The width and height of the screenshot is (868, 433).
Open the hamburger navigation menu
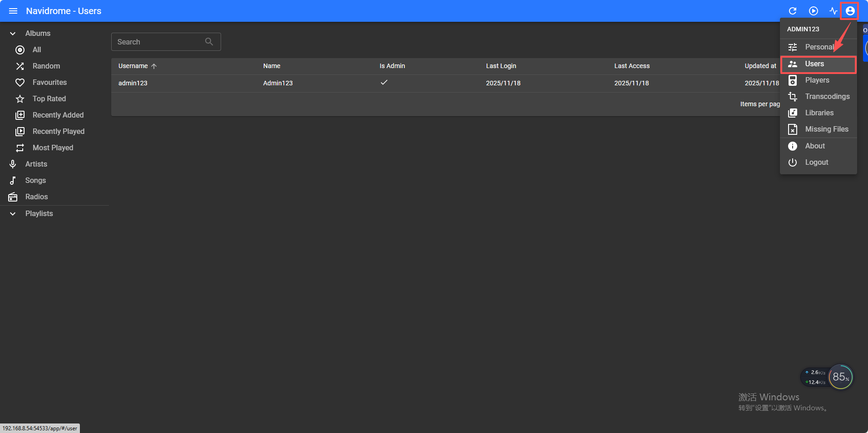[x=13, y=11]
